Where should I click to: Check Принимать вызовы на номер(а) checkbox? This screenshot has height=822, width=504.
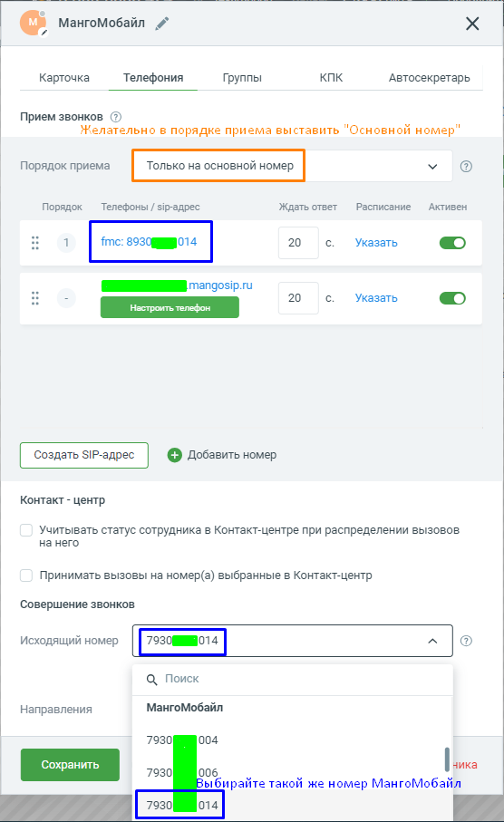tap(26, 575)
